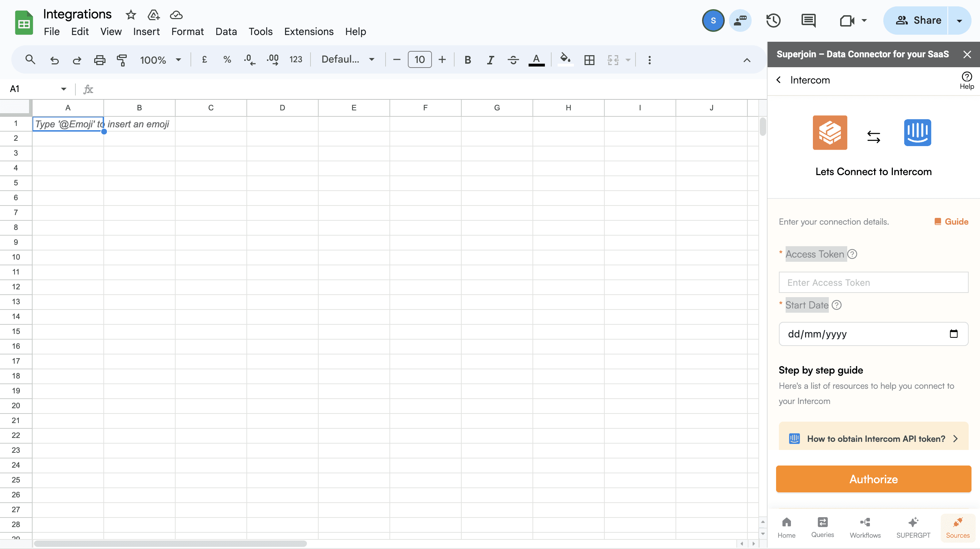
Task: Click the Share button
Action: coord(917,21)
